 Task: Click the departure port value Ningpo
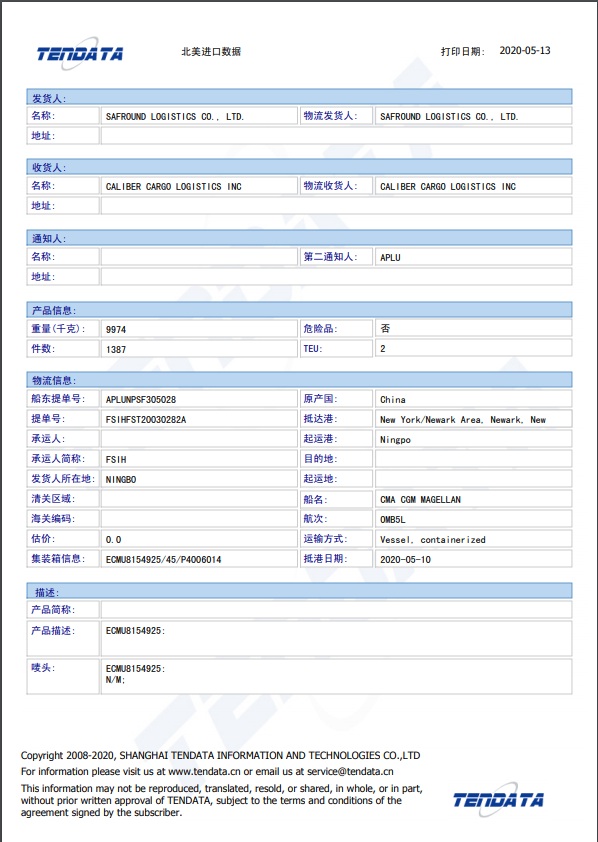click(395, 440)
